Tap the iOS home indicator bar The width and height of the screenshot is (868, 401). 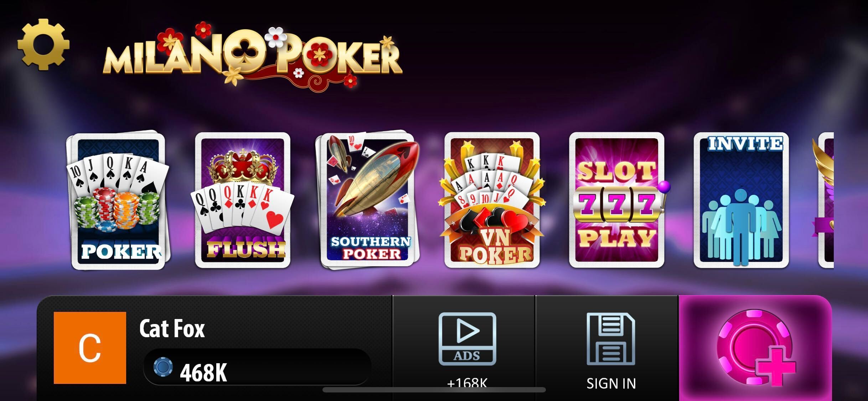[x=434, y=390]
